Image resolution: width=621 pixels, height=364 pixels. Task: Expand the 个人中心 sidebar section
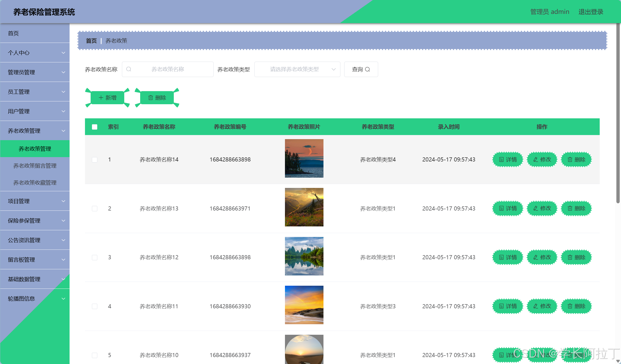[35, 52]
